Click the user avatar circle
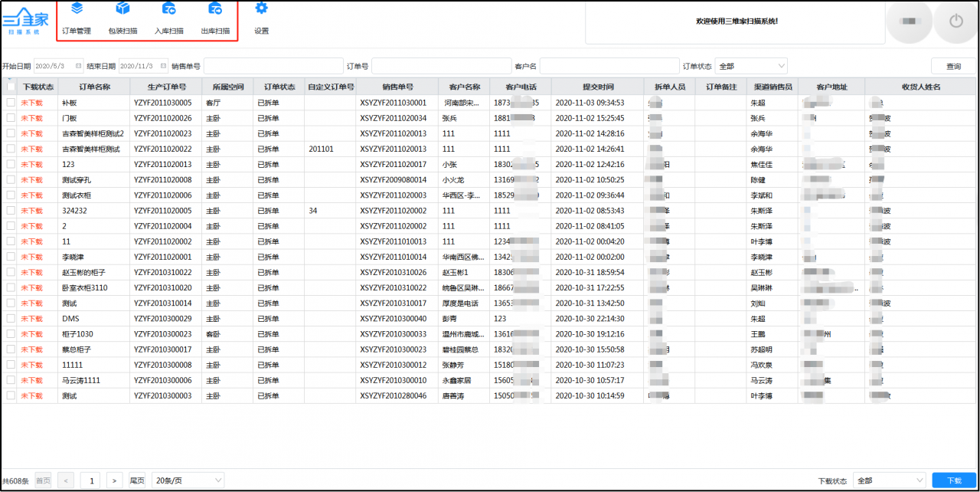The height and width of the screenshot is (492, 980). pos(909,21)
